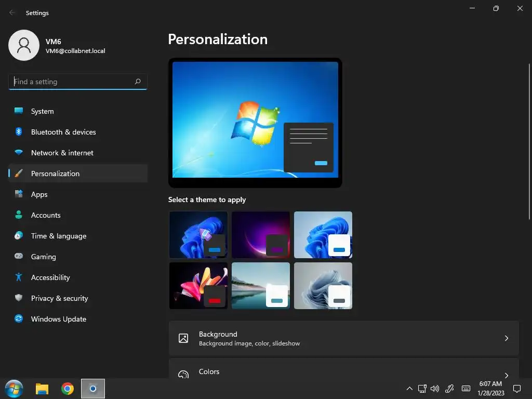
Task: Click the Accounts person icon in sidebar
Action: click(x=19, y=215)
